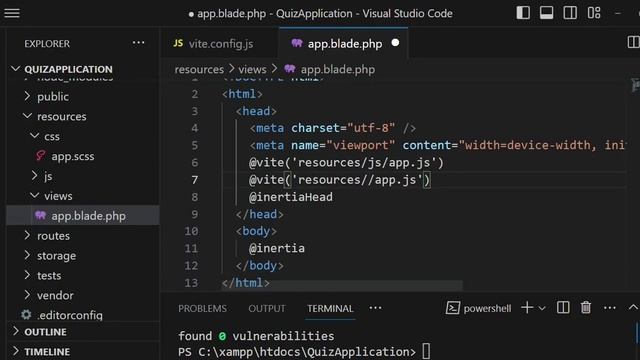Toggle primary side bar layout icon
640x360 pixels.
tap(523, 13)
